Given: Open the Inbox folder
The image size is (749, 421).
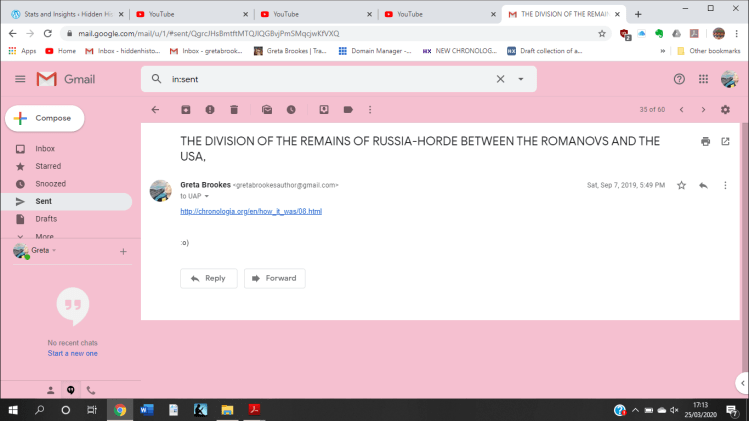Looking at the screenshot, I should tap(45, 149).
